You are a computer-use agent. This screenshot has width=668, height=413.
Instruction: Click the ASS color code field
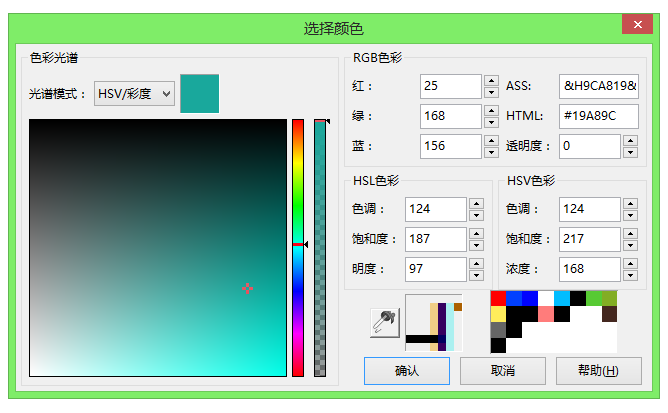point(599,86)
